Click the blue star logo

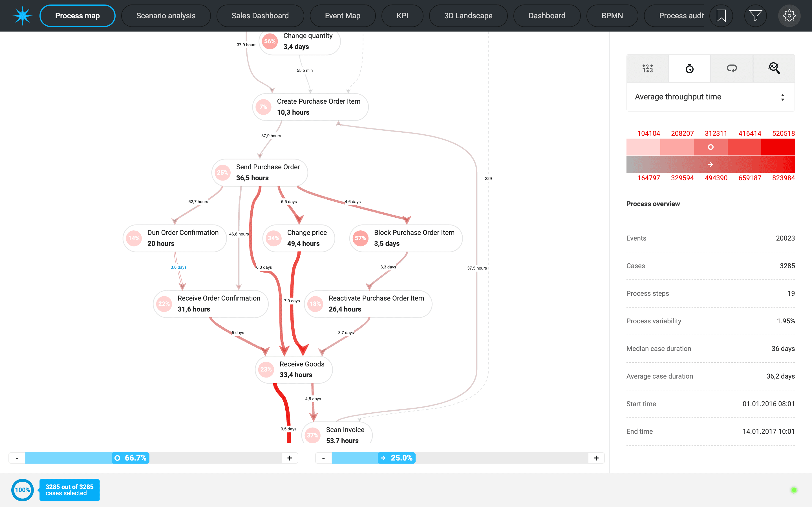(22, 16)
